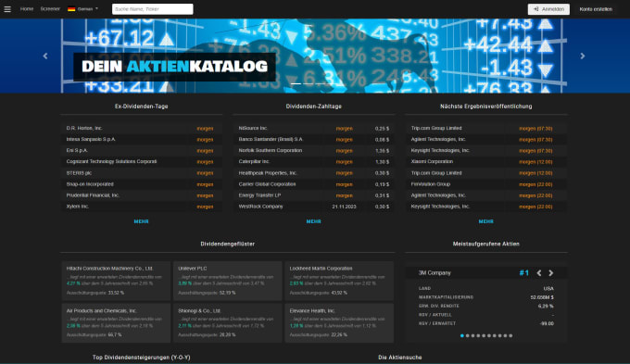Select the last carousel dot indicator
630x364 pixels.
pyautogui.click(x=510, y=335)
